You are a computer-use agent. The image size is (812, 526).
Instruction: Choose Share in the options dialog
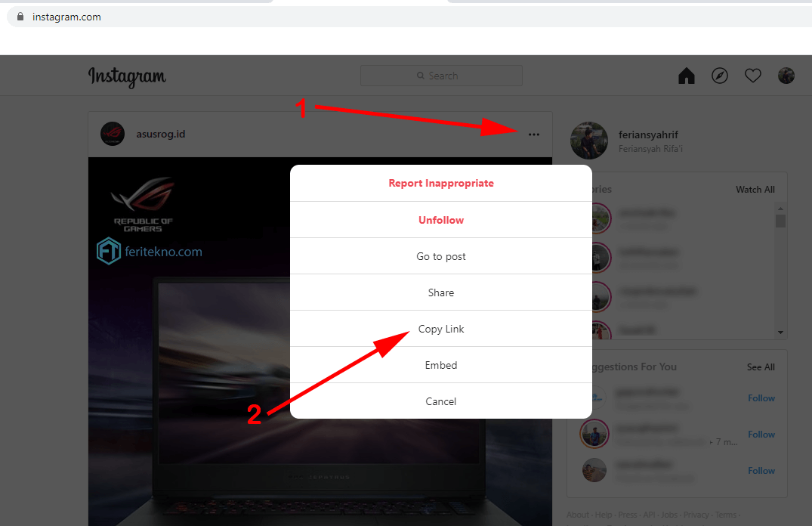(440, 292)
